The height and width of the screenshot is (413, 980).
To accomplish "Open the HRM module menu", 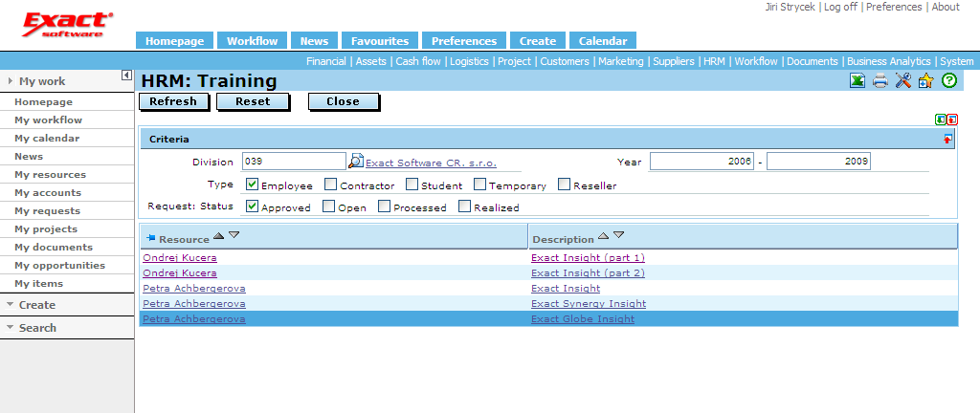I will 714,61.
